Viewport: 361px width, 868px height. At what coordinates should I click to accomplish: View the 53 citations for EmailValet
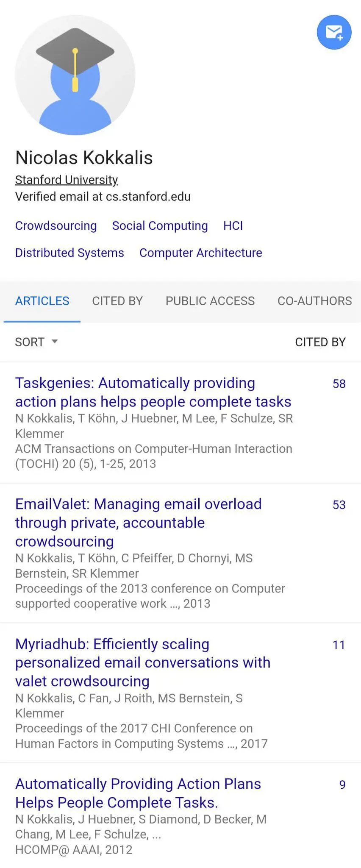click(x=339, y=505)
